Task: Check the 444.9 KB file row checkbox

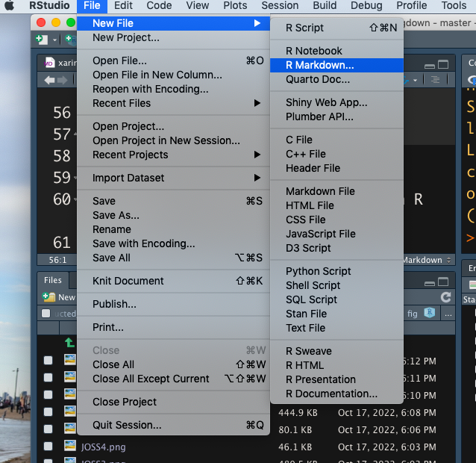Action: pyautogui.click(x=48, y=411)
